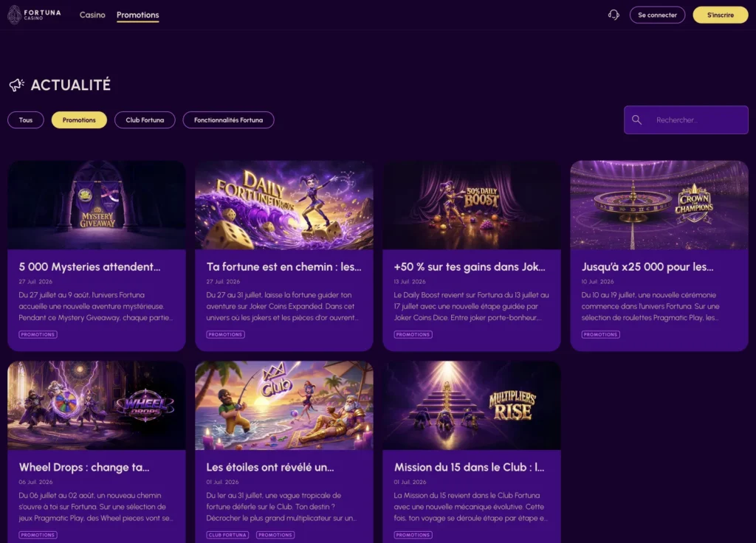Click the Se connecter button
756x543 pixels.
[657, 15]
